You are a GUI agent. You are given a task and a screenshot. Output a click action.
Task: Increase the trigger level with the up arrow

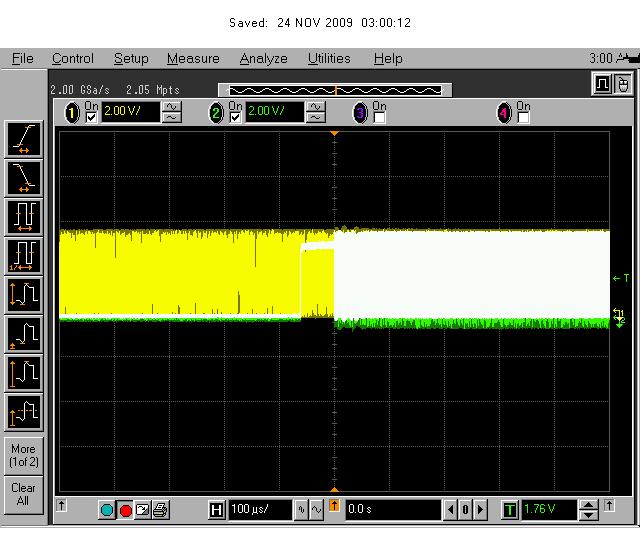click(589, 505)
